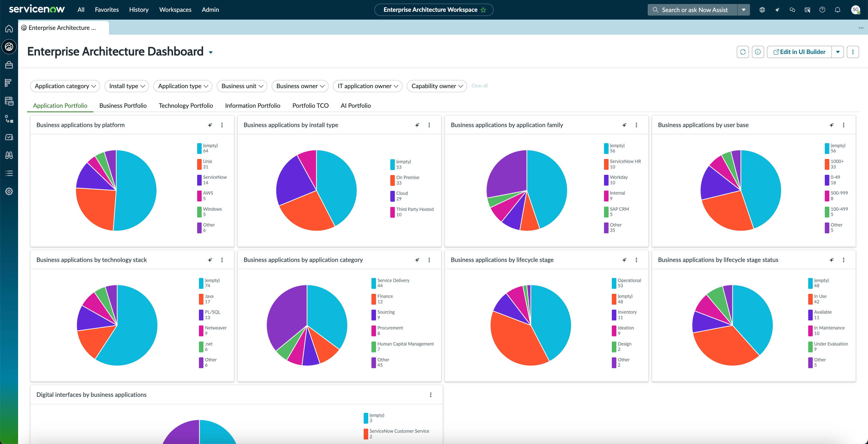The height and width of the screenshot is (444, 868).
Task: Open the help question mark icon
Action: pyautogui.click(x=823, y=10)
